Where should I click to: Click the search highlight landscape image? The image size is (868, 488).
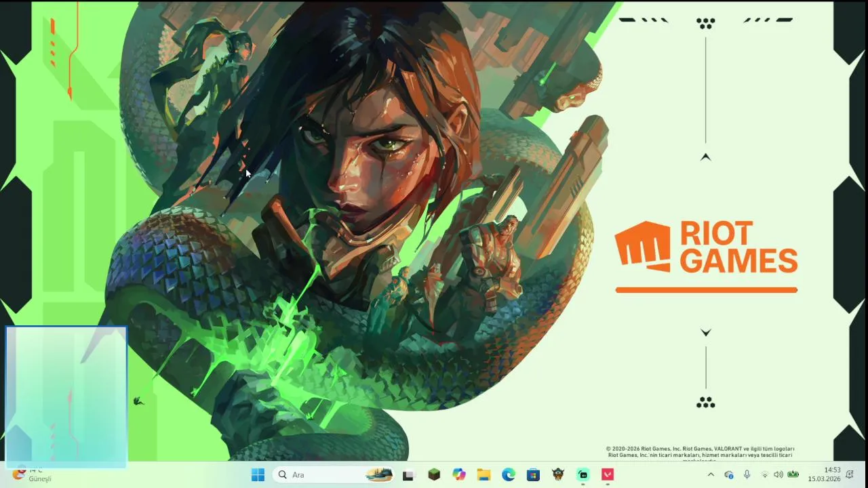(x=379, y=475)
